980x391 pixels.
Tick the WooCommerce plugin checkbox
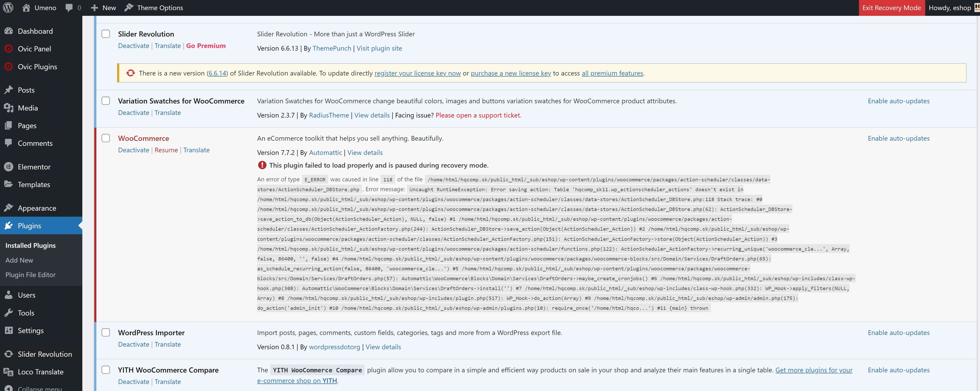click(106, 138)
